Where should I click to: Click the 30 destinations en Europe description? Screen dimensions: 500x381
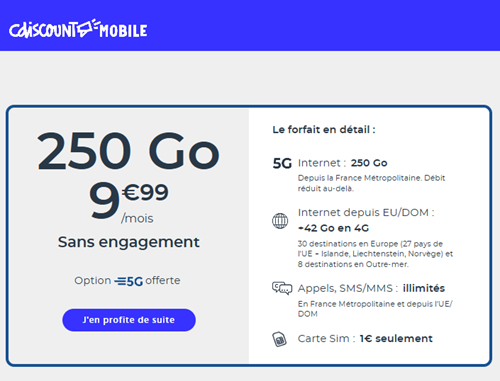tap(375, 254)
